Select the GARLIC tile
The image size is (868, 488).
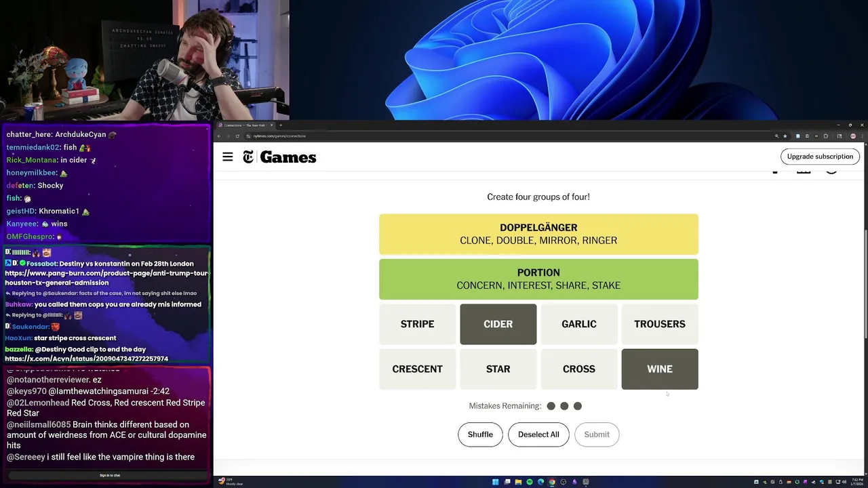pyautogui.click(x=578, y=324)
